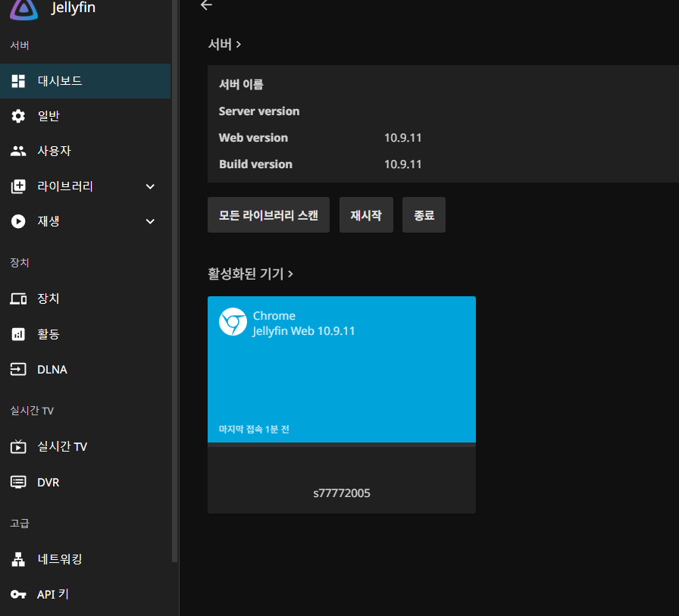
Task: Click the Server version label
Action: 259,111
